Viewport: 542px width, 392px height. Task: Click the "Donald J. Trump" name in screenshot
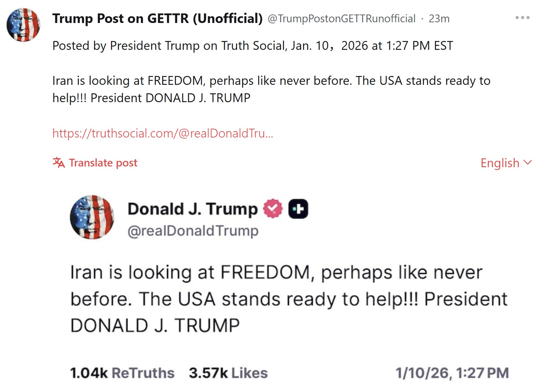pos(193,209)
